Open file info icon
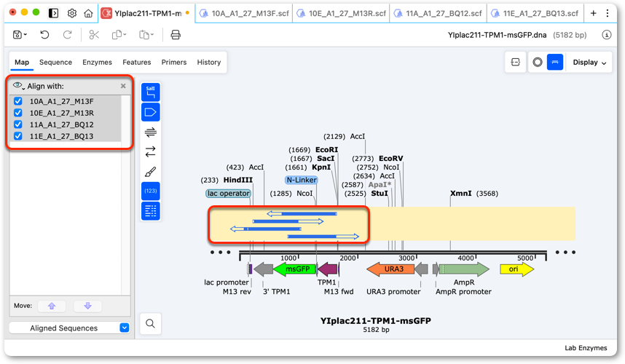The width and height of the screenshot is (625, 364). (606, 35)
